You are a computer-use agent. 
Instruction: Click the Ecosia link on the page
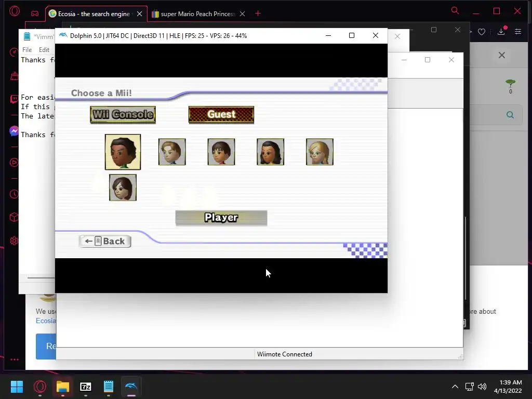46,321
